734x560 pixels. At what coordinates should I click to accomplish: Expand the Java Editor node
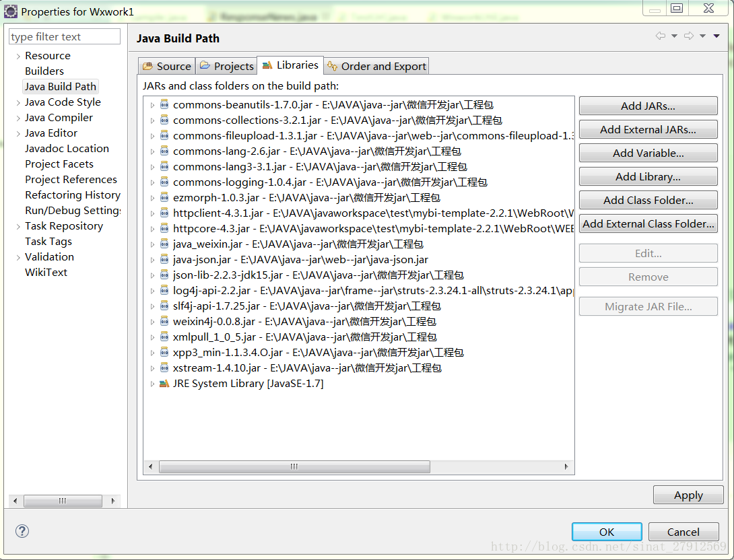(18, 133)
